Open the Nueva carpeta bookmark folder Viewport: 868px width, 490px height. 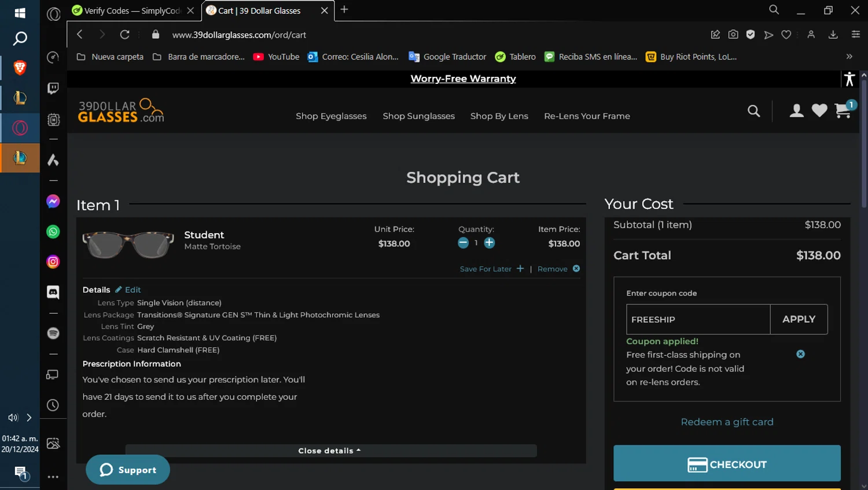click(110, 57)
